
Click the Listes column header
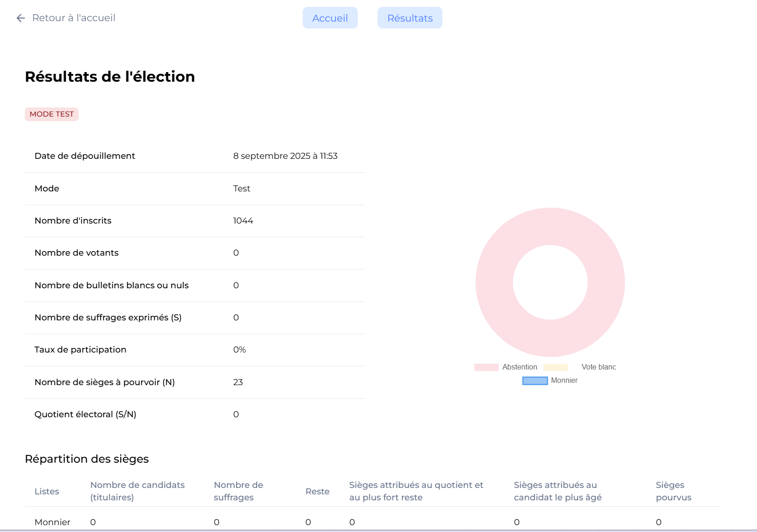click(47, 491)
